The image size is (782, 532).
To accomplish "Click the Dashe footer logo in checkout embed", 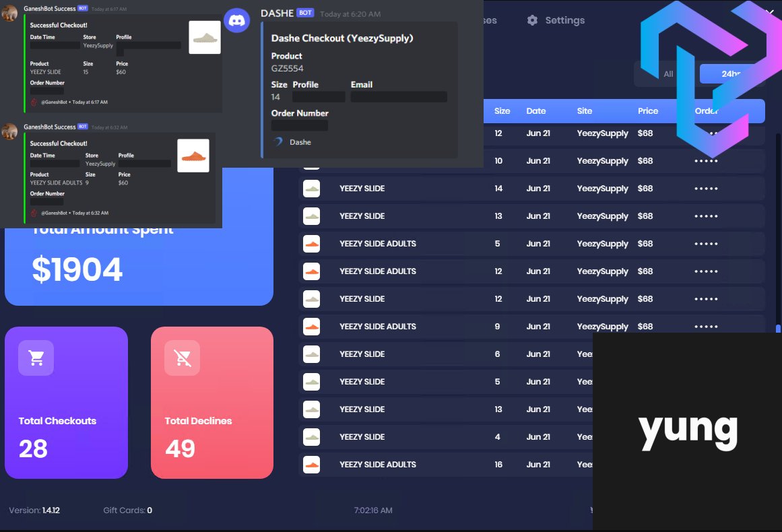I will (278, 142).
